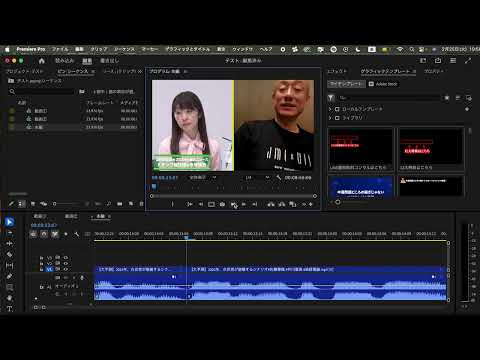Open the Clip menu in menu bar
The image size is (480, 360).
tap(99, 49)
